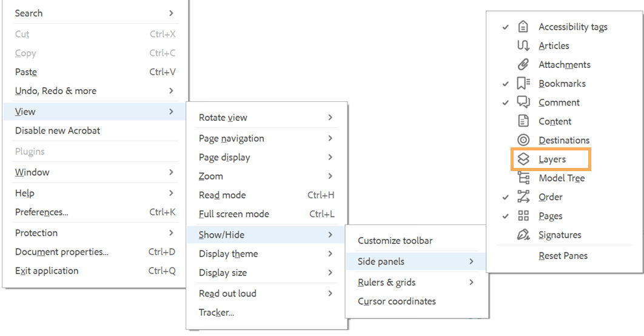This screenshot has width=644, height=336.
Task: Open the Display theme submenu arrow
Action: [330, 254]
